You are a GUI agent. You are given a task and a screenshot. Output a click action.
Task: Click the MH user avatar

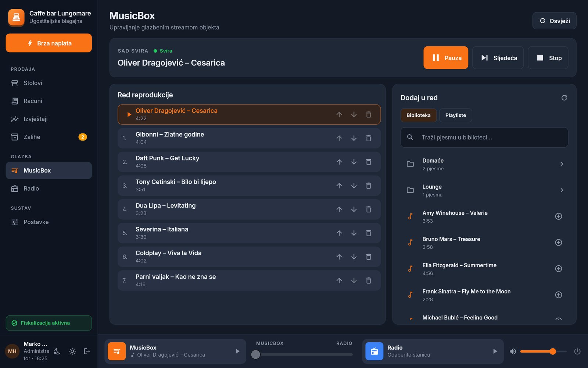pyautogui.click(x=12, y=351)
